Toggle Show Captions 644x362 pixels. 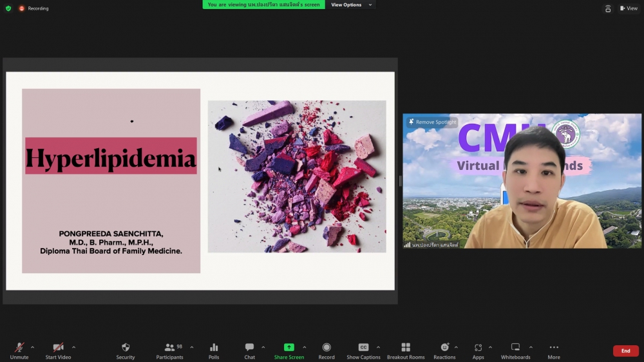(363, 348)
